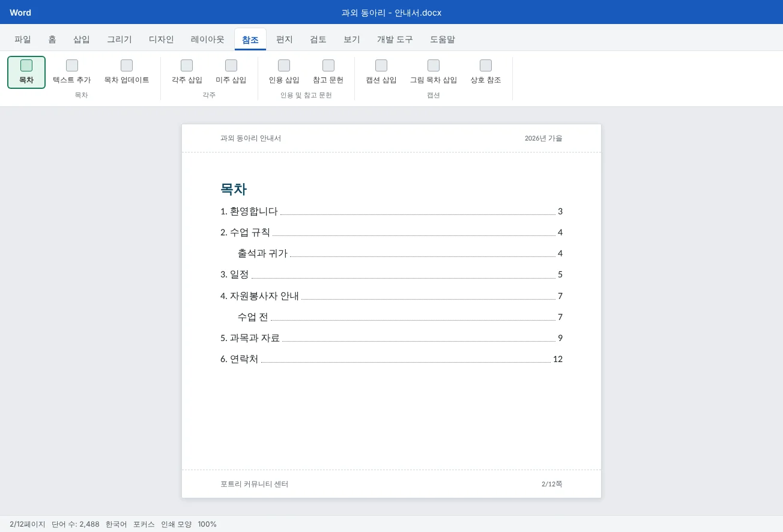Select the 인쇄 모양 view in status bar
This screenshot has height=532, width=783.
coord(176,524)
